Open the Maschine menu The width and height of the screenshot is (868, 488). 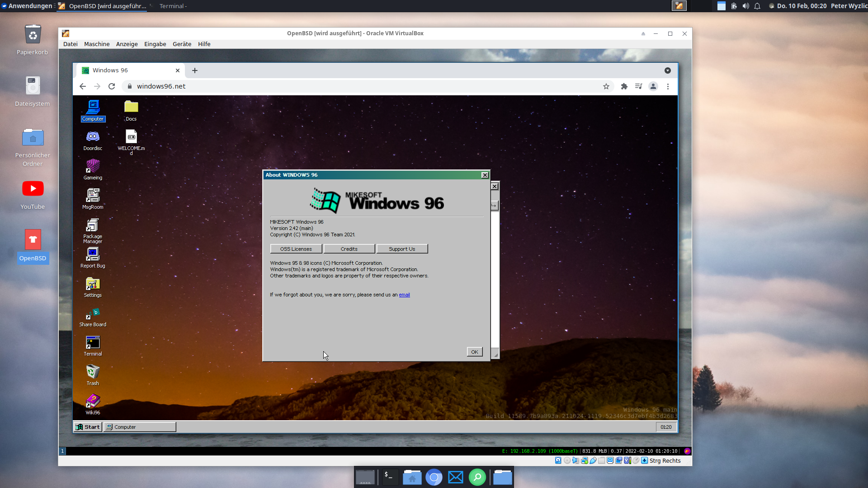click(97, 44)
